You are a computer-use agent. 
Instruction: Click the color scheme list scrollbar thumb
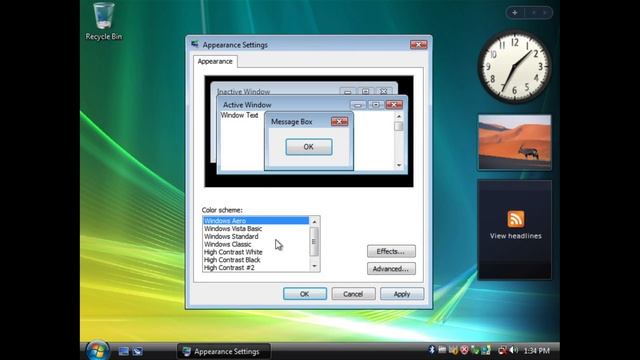pos(314,242)
